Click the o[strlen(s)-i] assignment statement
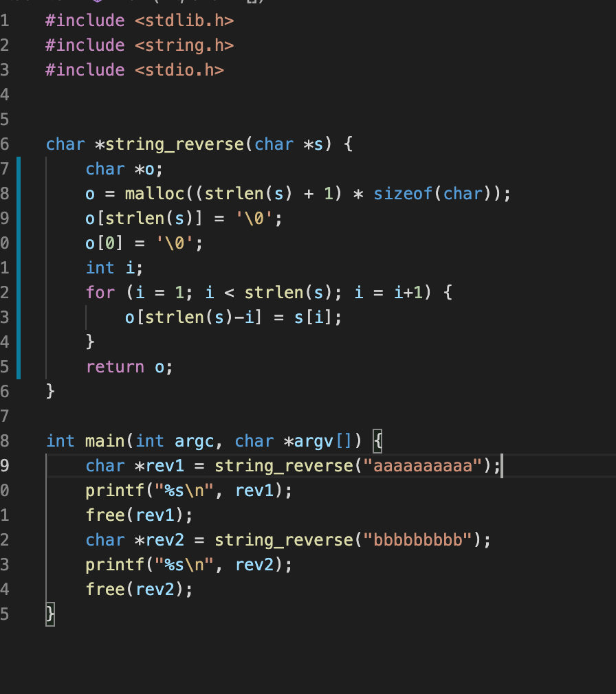 [233, 317]
